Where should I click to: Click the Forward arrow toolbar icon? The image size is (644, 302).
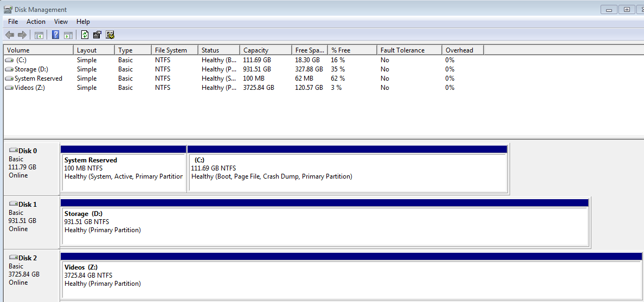22,35
